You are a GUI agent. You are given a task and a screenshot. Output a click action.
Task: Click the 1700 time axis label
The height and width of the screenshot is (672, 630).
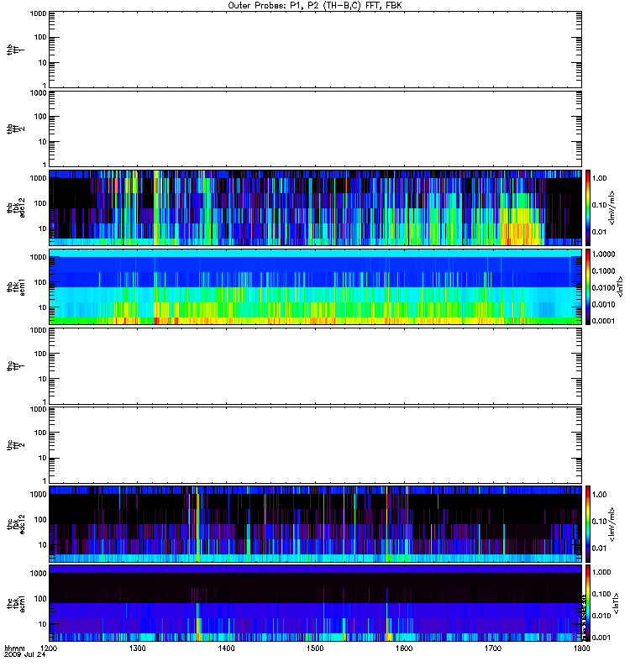click(493, 648)
